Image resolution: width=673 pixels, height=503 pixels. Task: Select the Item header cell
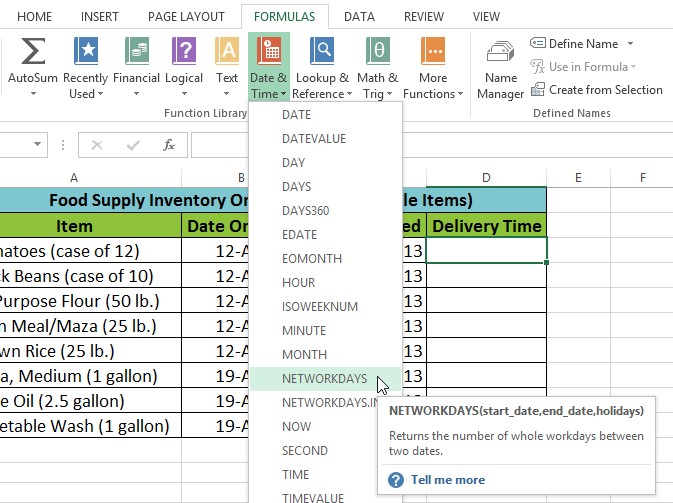[x=90, y=225]
